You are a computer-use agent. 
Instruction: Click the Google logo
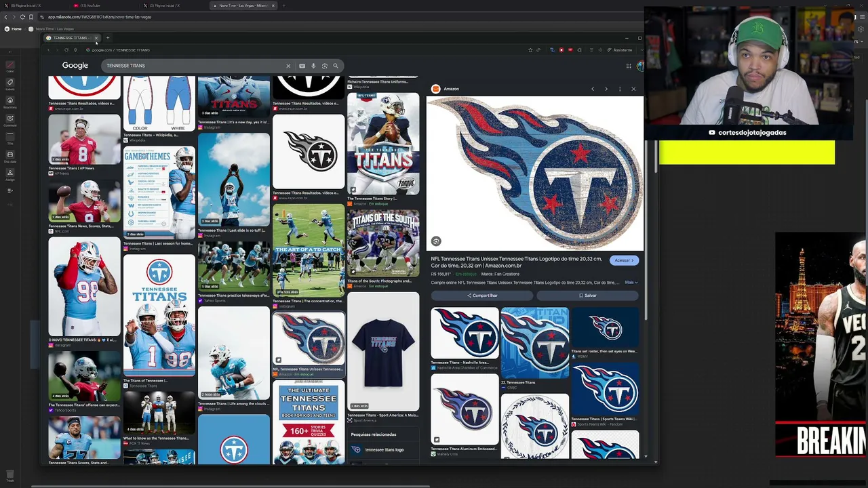point(75,66)
